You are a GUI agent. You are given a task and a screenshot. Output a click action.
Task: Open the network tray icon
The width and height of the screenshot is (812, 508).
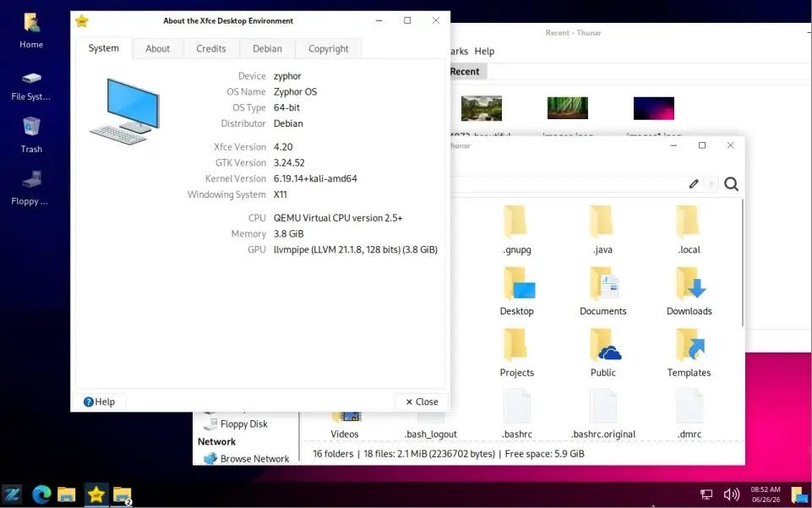[x=706, y=494]
